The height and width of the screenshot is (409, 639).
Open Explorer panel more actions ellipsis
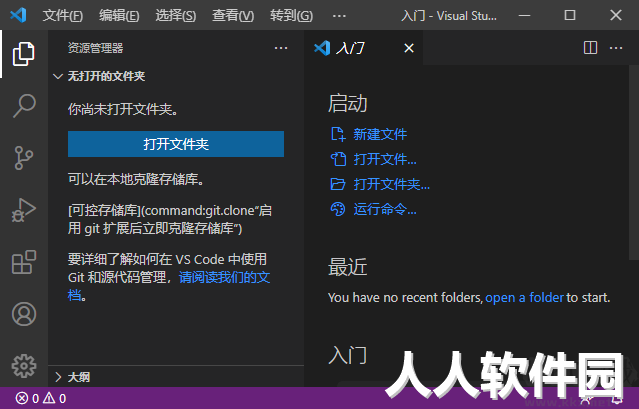tap(281, 48)
